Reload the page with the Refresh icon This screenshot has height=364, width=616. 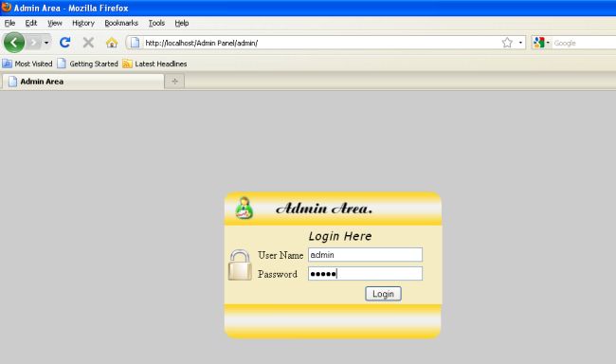coord(64,43)
